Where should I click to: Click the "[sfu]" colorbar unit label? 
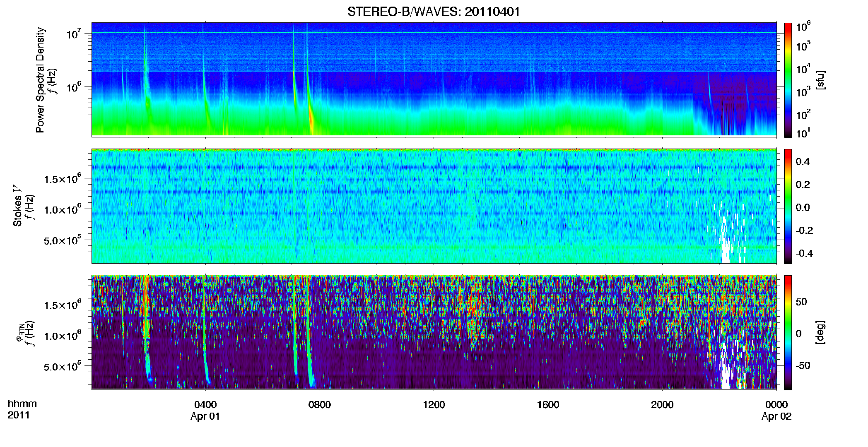point(820,80)
